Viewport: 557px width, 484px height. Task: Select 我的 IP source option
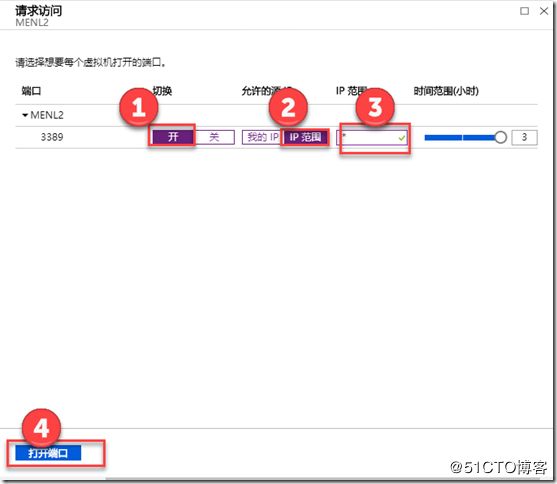click(263, 137)
